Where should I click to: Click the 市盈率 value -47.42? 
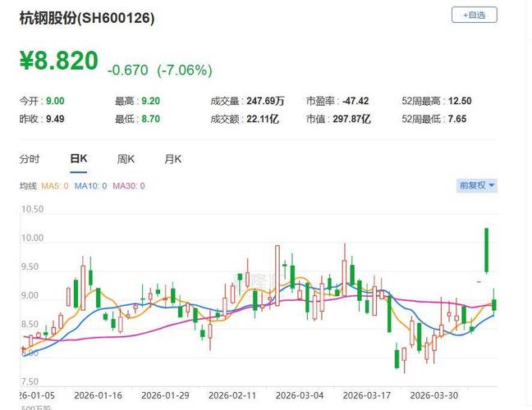point(355,101)
